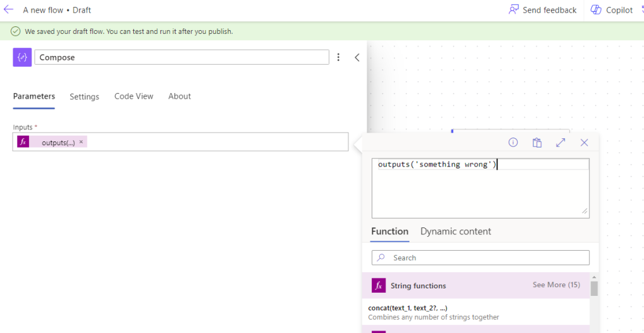644x333 pixels.
Task: Go back using the left arrow icon
Action: (x=8, y=10)
